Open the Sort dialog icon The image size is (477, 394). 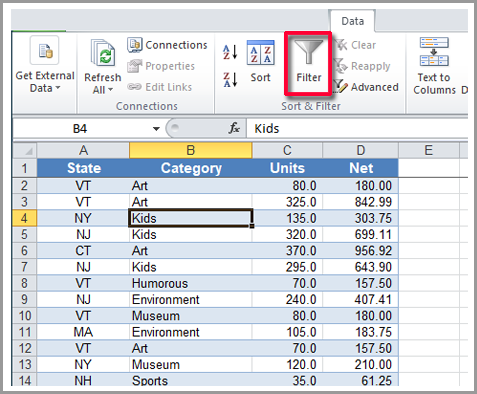260,53
